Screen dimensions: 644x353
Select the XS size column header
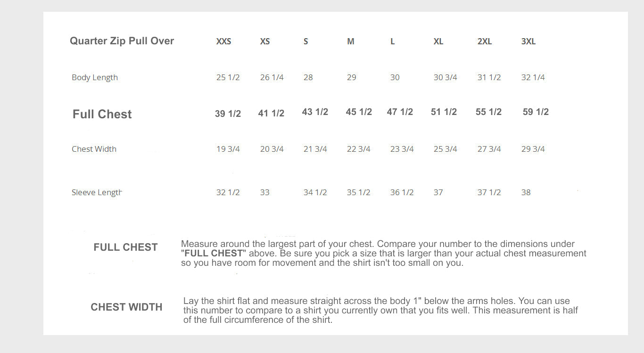coord(265,41)
